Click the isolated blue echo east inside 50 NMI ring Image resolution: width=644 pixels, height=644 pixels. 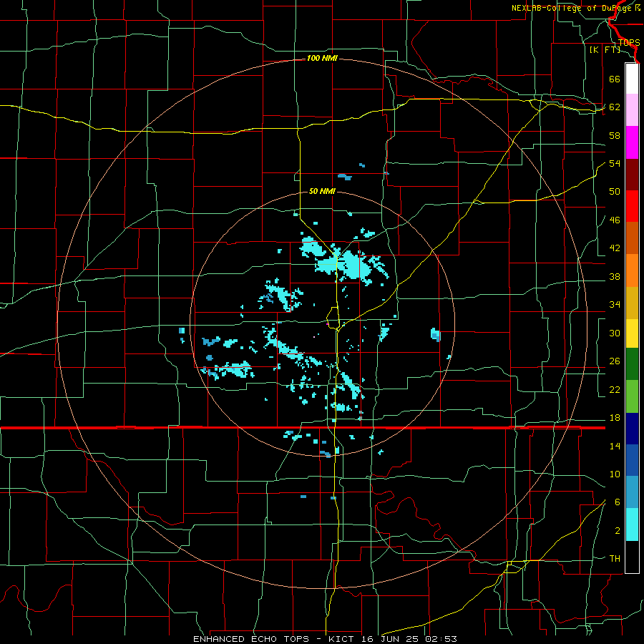point(435,335)
